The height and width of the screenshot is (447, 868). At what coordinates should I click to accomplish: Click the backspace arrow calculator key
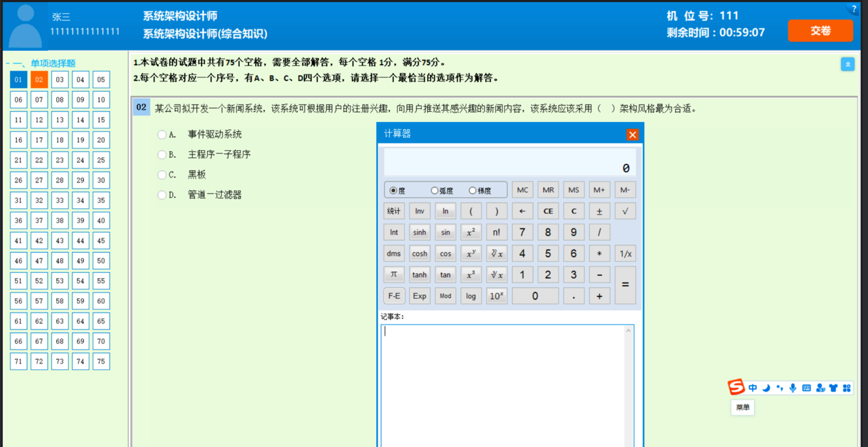(522, 211)
